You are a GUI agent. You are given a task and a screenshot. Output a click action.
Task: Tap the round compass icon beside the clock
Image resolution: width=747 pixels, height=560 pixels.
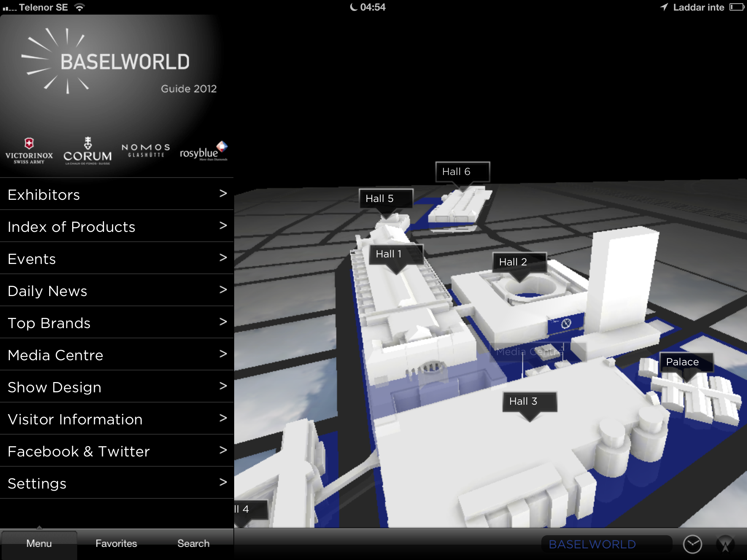[x=725, y=544]
